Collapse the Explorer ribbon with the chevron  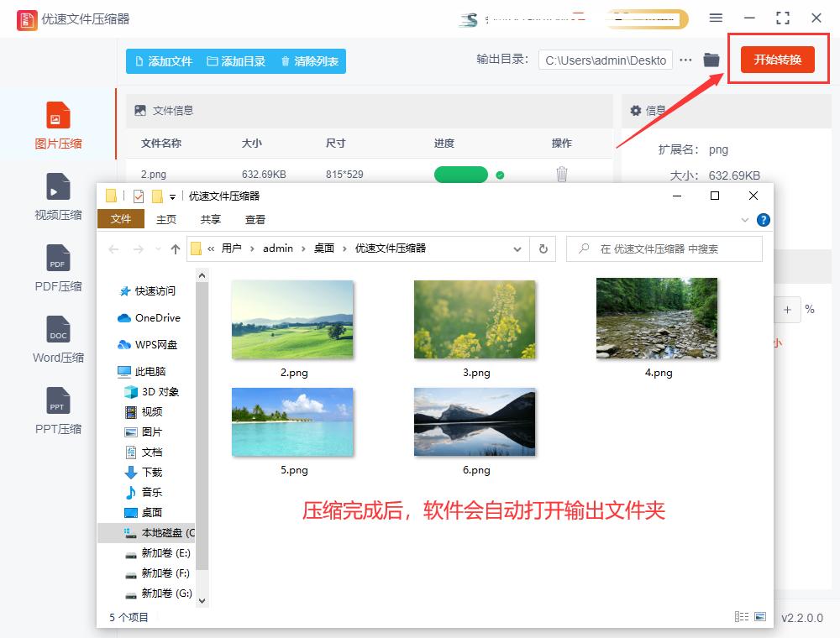pyautogui.click(x=744, y=219)
